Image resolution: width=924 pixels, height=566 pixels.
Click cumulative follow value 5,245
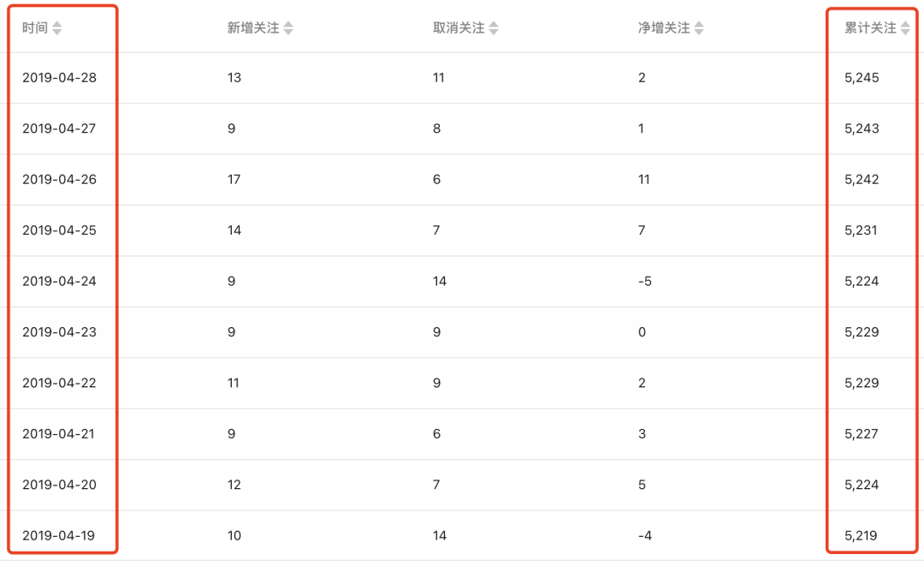coord(862,78)
